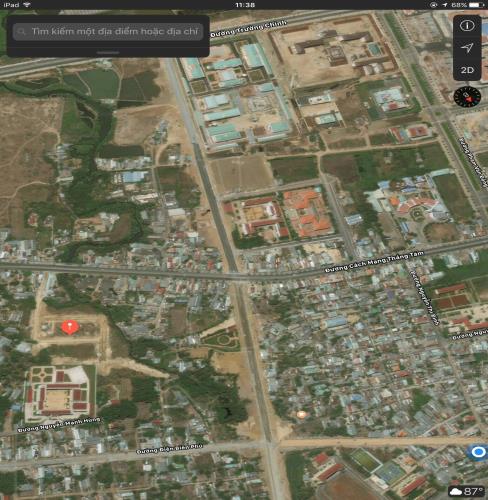Switch map view with the 2D button
The image size is (488, 500).
coord(467,70)
